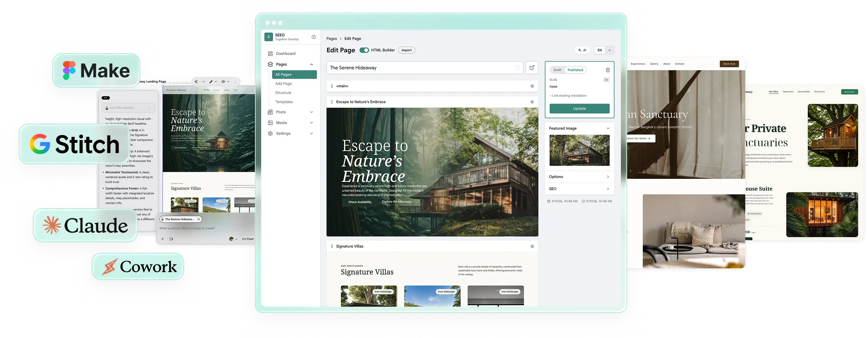Click the Figma Make logo badge
Viewport: 868px width, 338px height.
[96, 70]
